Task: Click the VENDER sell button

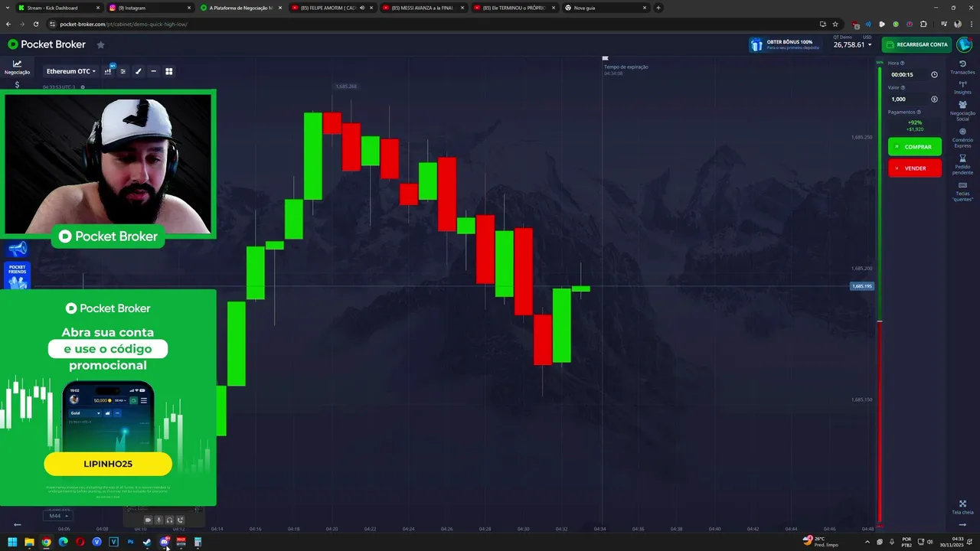Action: [915, 168]
